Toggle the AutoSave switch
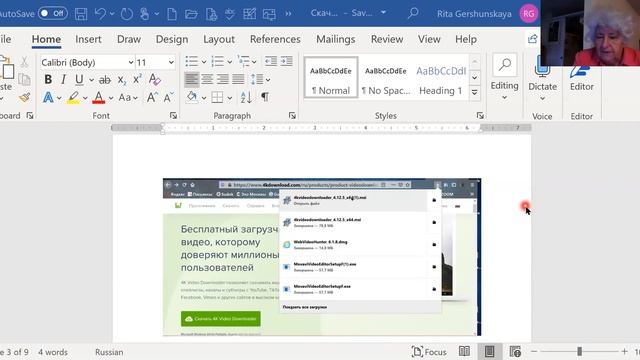 (53, 13)
